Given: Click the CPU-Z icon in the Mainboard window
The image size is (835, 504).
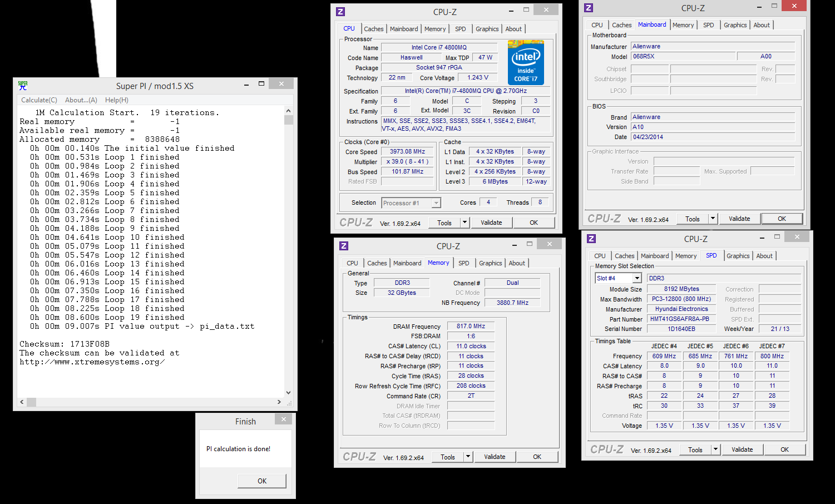Looking at the screenshot, I should point(589,8).
